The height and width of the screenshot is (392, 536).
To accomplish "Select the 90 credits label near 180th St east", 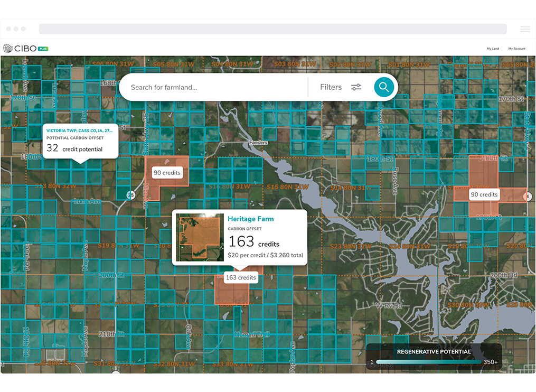I will click(484, 194).
